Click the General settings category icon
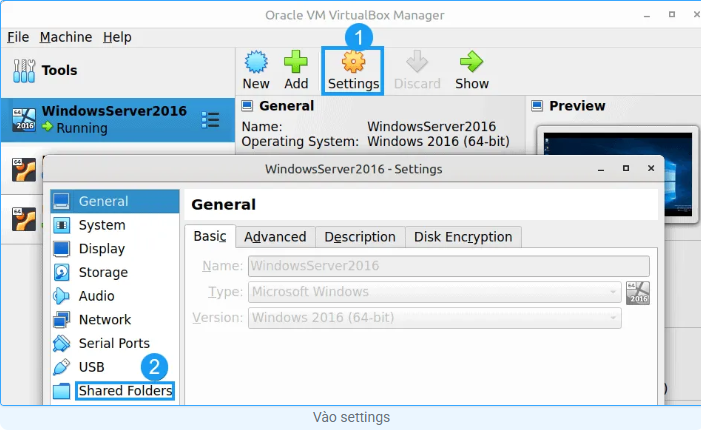This screenshot has width=701, height=431. pyautogui.click(x=61, y=201)
